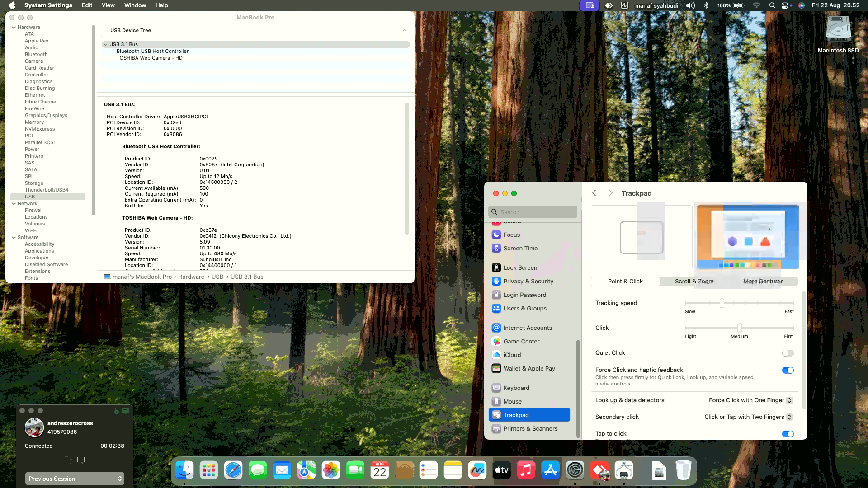Open the Focus settings icon in sidebar
This screenshot has height=488, width=868.
[x=496, y=235]
